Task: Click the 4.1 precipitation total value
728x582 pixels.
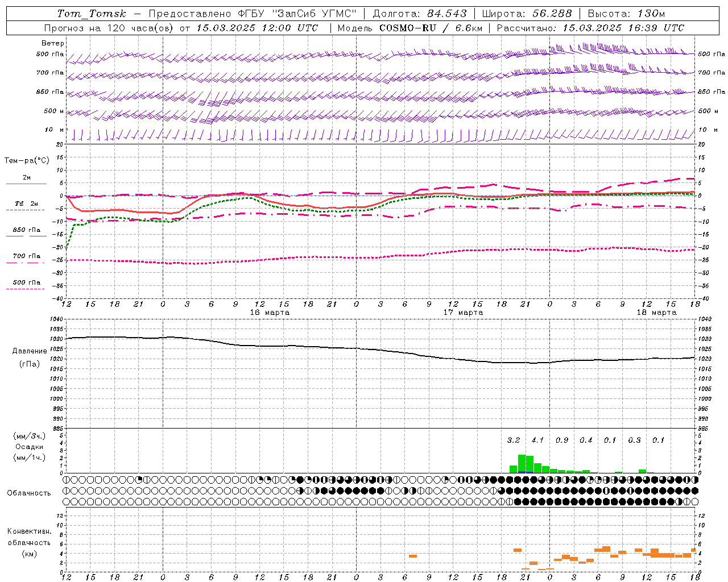Action: coord(537,440)
